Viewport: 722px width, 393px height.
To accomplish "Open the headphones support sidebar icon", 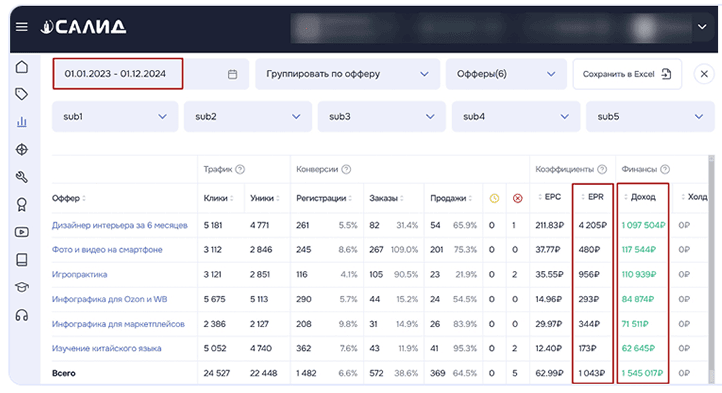I will tap(22, 316).
